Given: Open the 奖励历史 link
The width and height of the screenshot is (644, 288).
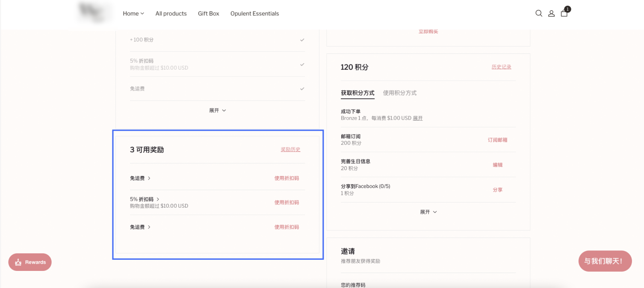Looking at the screenshot, I should [290, 150].
